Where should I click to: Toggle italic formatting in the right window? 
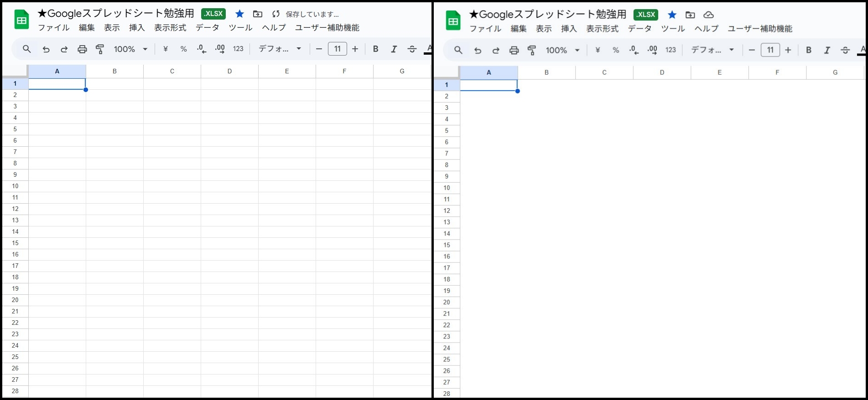coord(826,50)
